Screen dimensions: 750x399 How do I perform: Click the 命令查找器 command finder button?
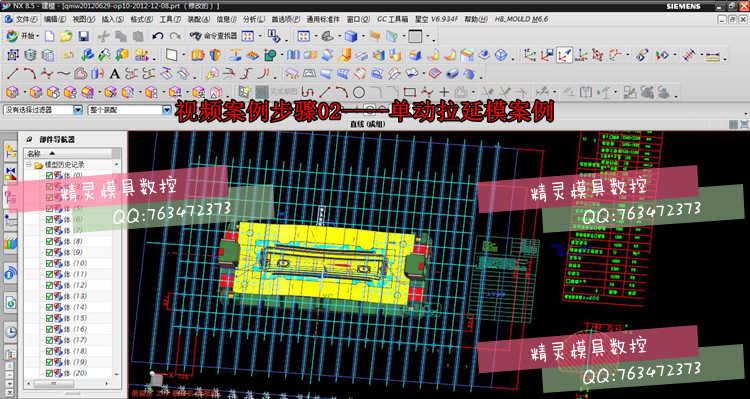click(213, 36)
